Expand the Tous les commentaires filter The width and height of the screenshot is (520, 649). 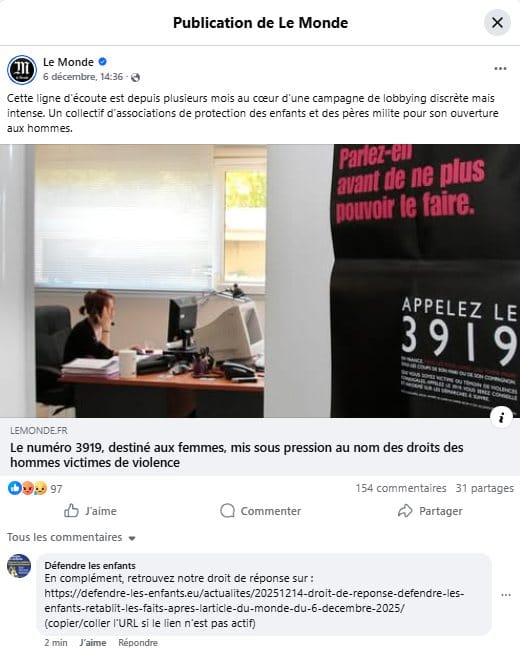pos(71,537)
